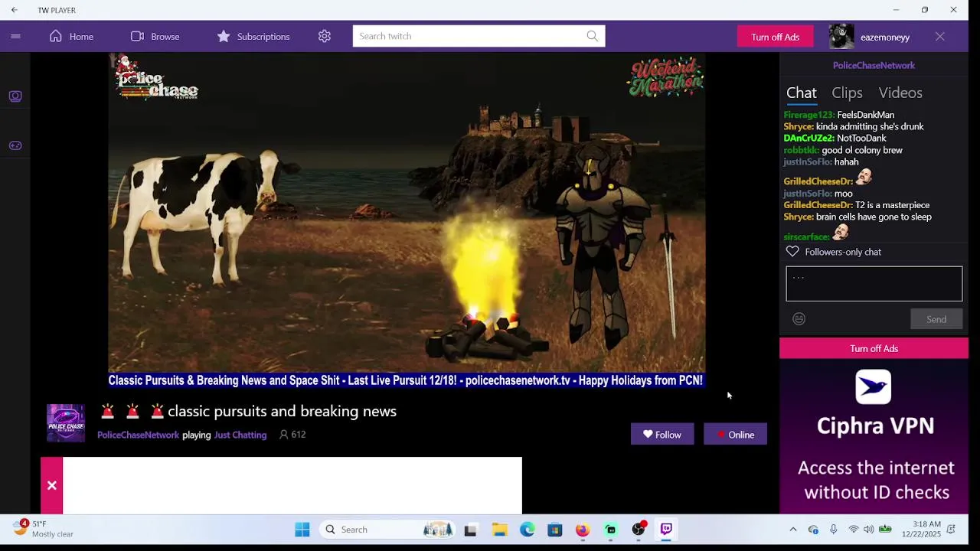This screenshot has height=551, width=980.
Task: Close the eazemoneyy panel with X
Action: (x=940, y=37)
